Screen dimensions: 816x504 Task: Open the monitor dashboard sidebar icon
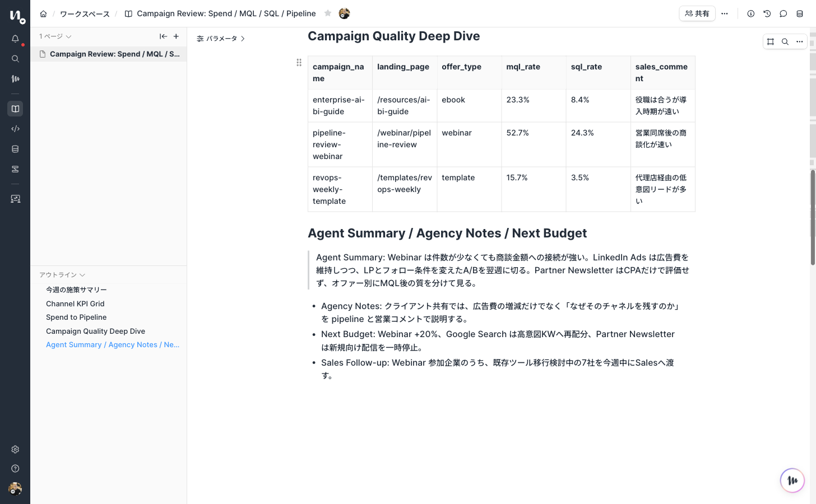(15, 199)
